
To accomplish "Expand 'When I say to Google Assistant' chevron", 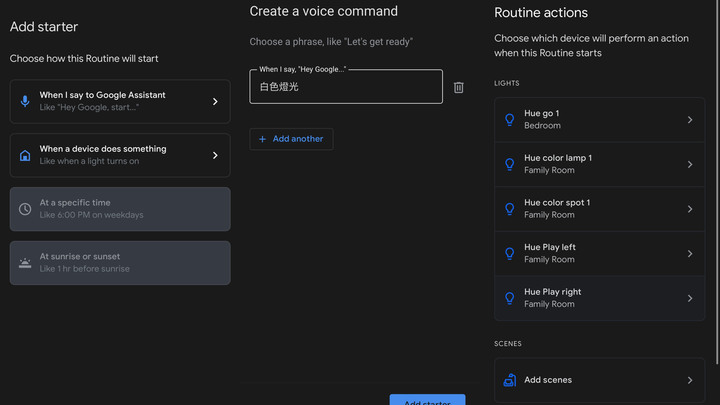I will point(215,101).
